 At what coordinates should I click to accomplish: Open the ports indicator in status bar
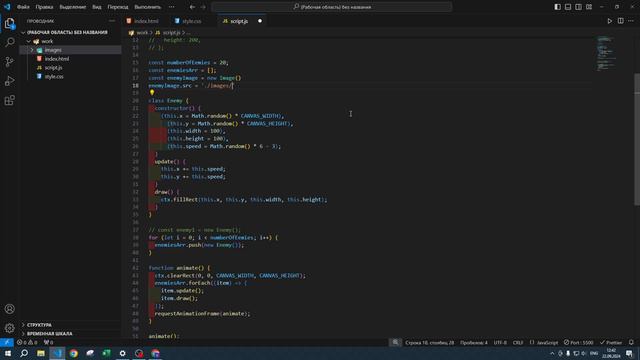pyautogui.click(x=48, y=342)
